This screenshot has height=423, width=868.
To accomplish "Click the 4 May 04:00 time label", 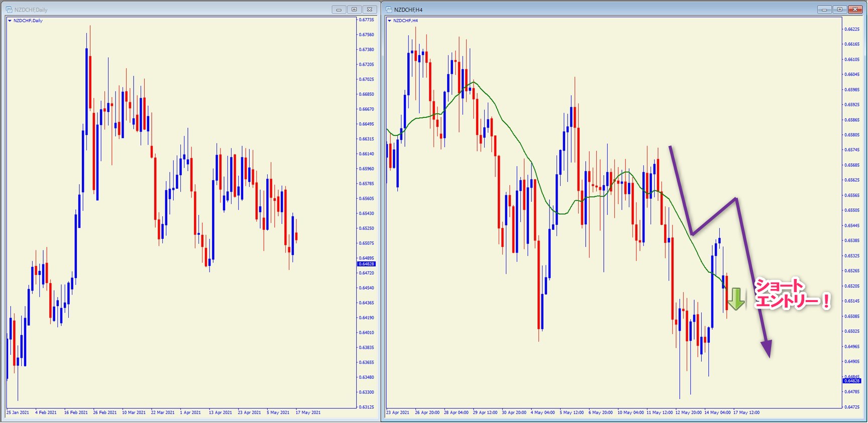I will (x=543, y=412).
